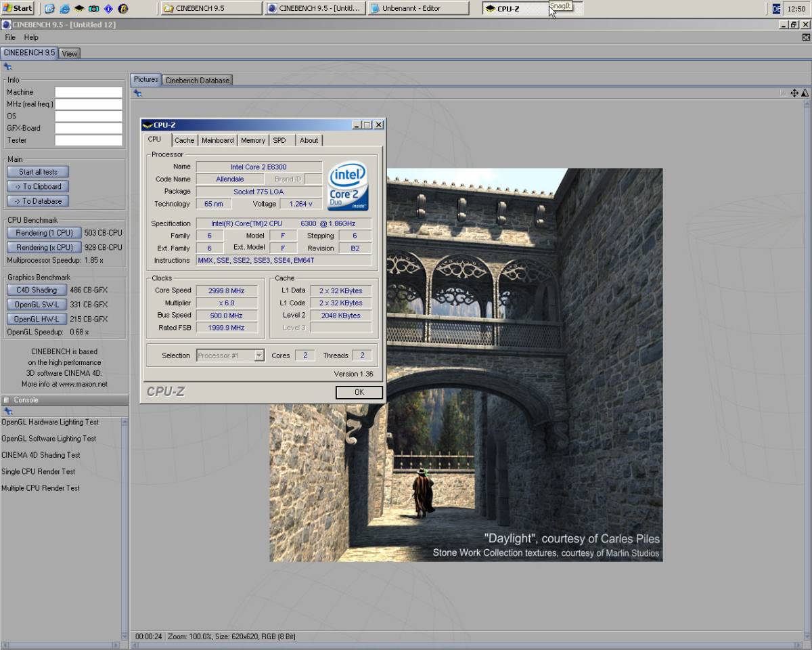
Task: Open the Processor #1 selection dropdown
Action: coord(230,355)
